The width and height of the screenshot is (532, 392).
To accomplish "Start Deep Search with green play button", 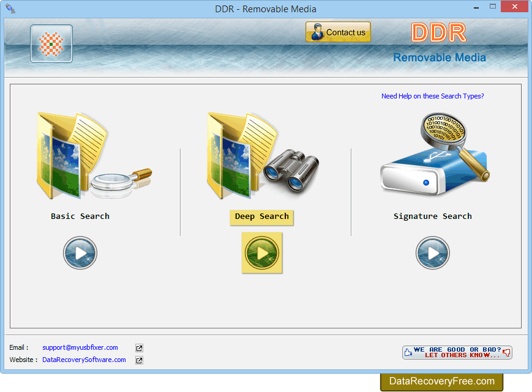I will pyautogui.click(x=262, y=253).
